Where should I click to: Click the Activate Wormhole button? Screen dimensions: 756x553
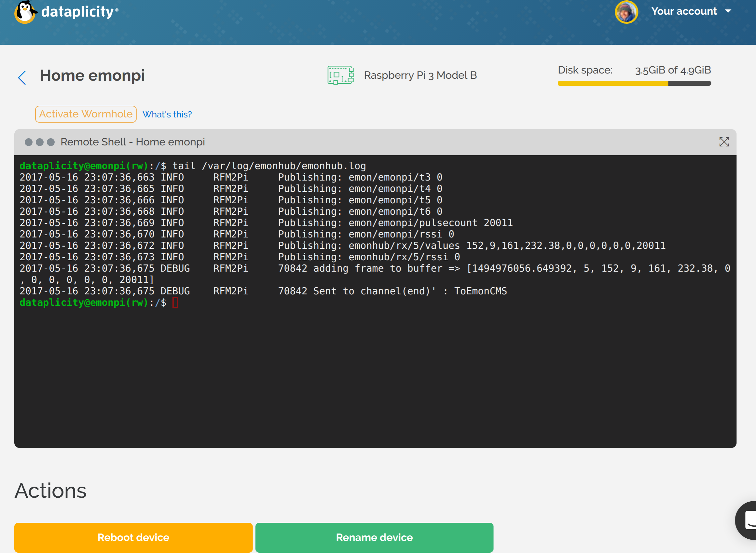(86, 114)
